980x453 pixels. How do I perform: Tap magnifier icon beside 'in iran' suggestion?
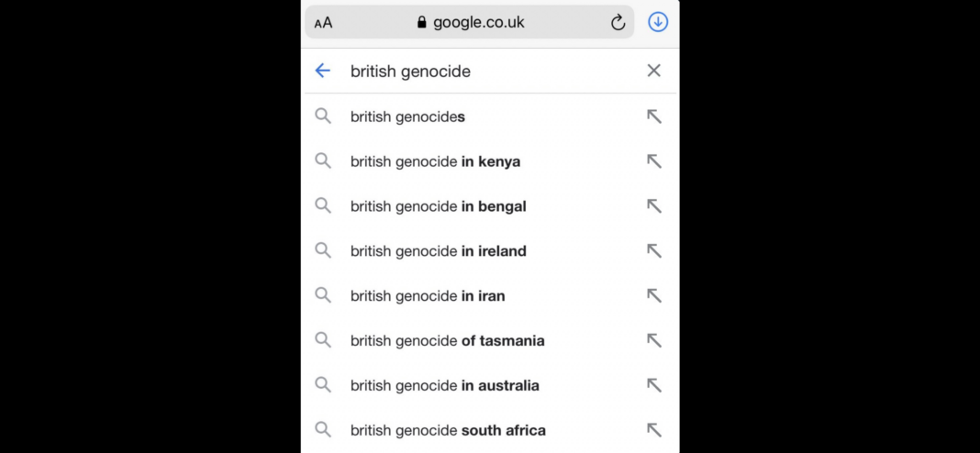(323, 295)
